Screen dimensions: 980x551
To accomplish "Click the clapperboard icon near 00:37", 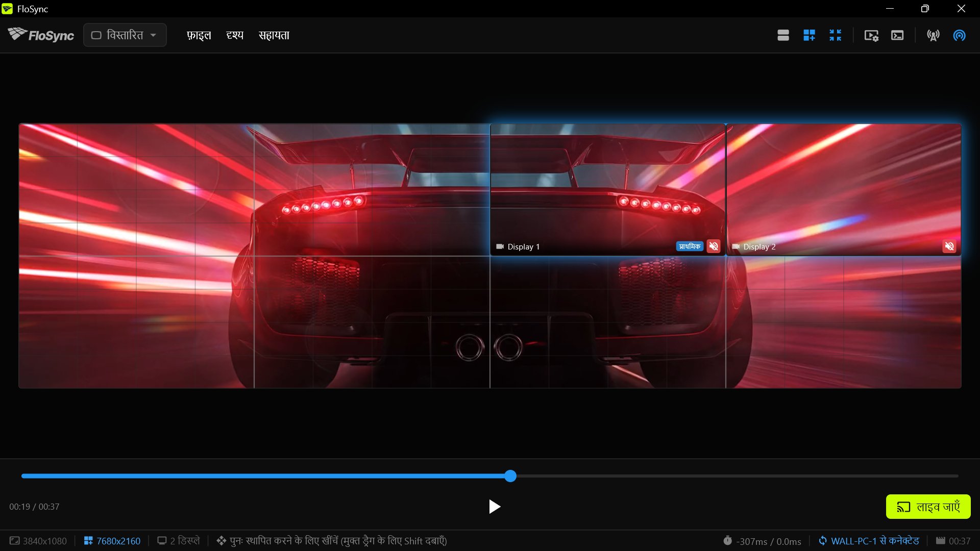I will 940,541.
